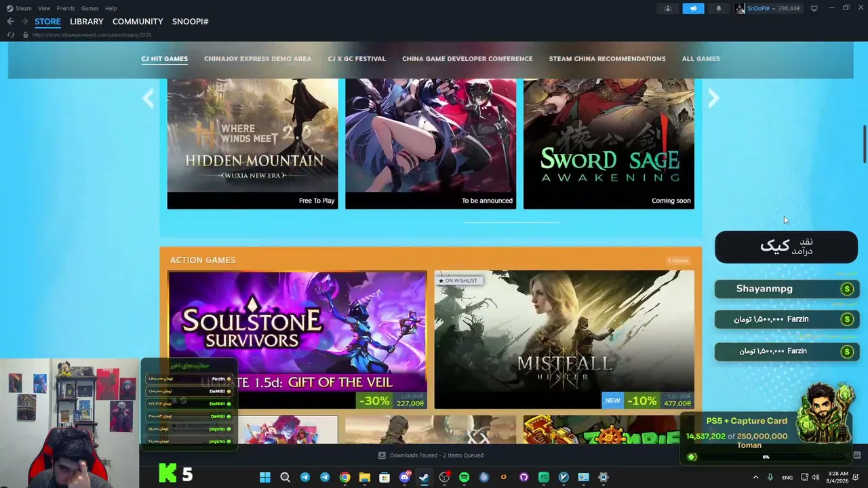Click the downloads status icon
The image size is (868, 488).
(382, 455)
